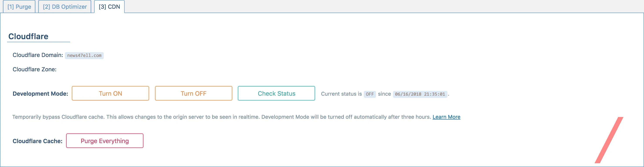The image size is (644, 167).
Task: Click the Cloudflare Domain label
Action: pos(38,55)
